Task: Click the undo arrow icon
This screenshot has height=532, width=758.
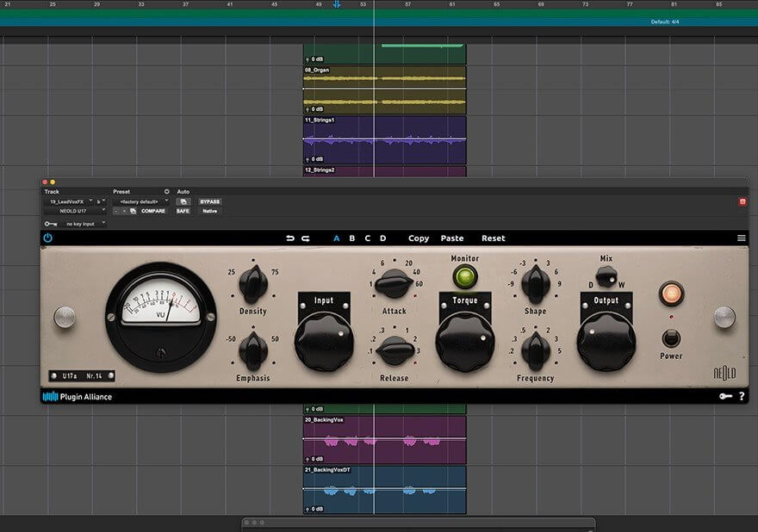Action: click(x=290, y=238)
